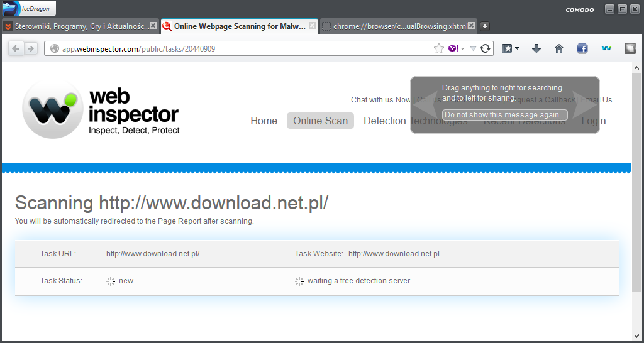This screenshot has height=343, width=644.
Task: Open the Home navigation link
Action: (x=264, y=121)
